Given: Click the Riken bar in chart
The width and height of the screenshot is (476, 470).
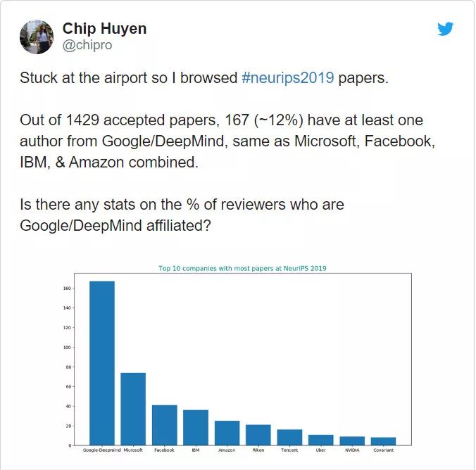Looking at the screenshot, I should tap(258, 435).
